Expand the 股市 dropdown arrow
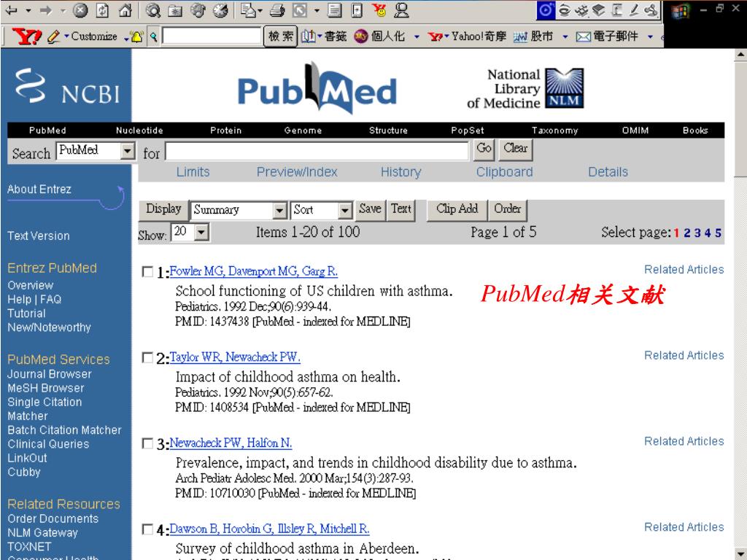Screen dimensions: 747x560 point(565,36)
